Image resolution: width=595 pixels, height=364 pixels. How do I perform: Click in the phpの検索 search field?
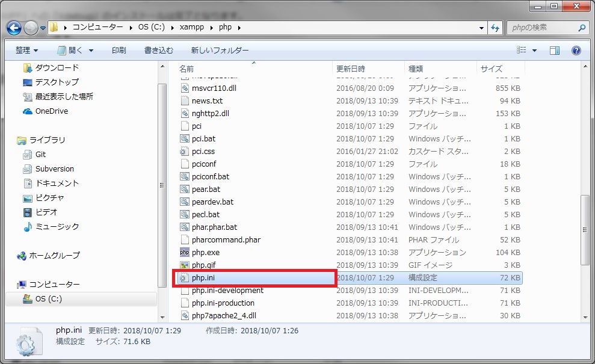click(x=543, y=28)
